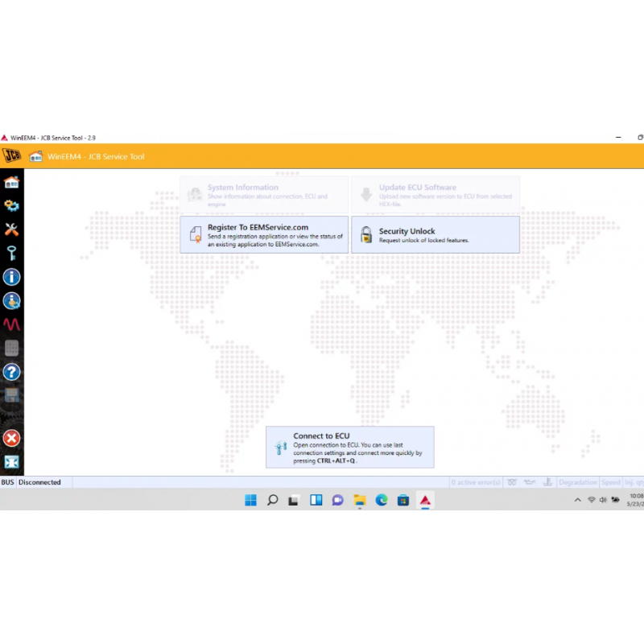Image resolution: width=644 pixels, height=644 pixels.
Task: Open Microsoft Edge from the taskbar
Action: (382, 500)
